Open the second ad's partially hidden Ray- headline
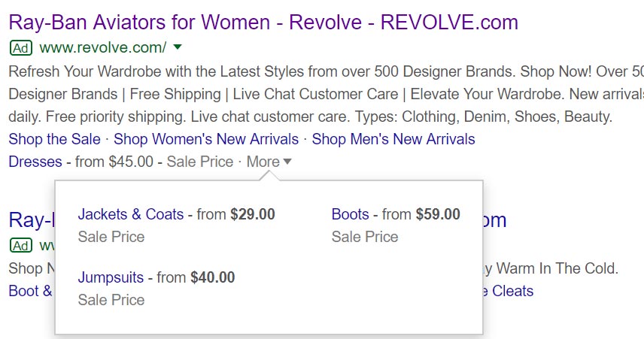644x339 pixels. [31, 220]
